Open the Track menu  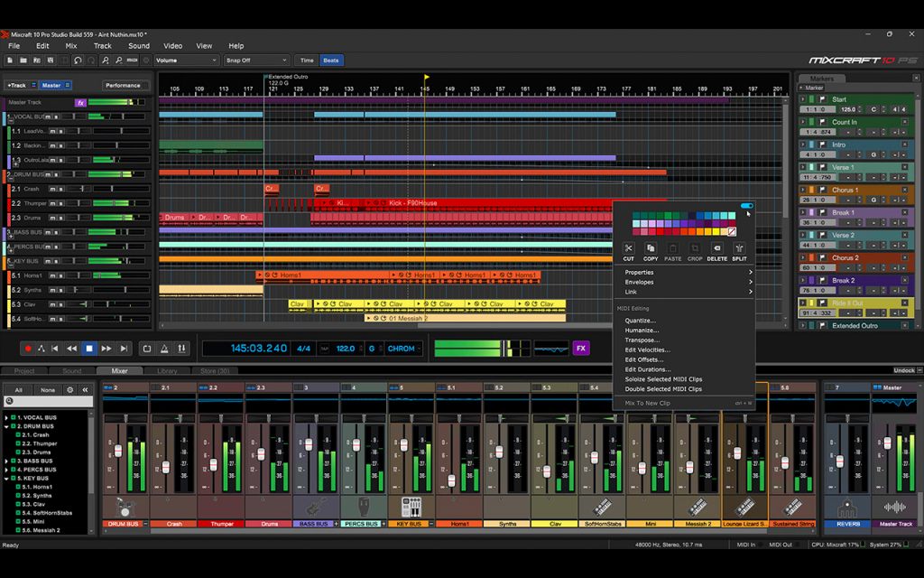[x=103, y=45]
